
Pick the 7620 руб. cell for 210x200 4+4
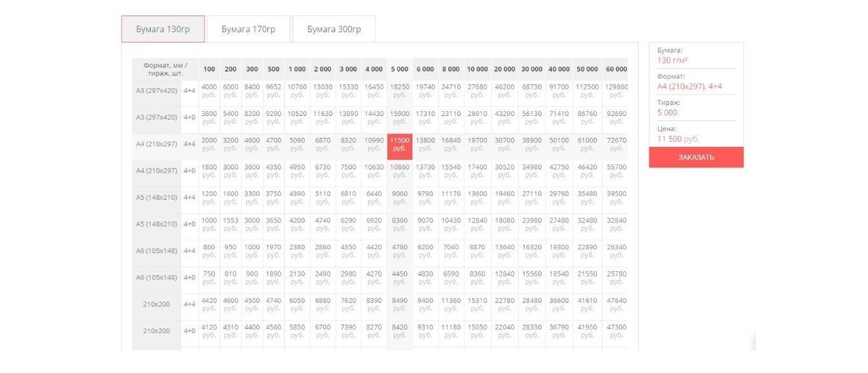pos(348,304)
